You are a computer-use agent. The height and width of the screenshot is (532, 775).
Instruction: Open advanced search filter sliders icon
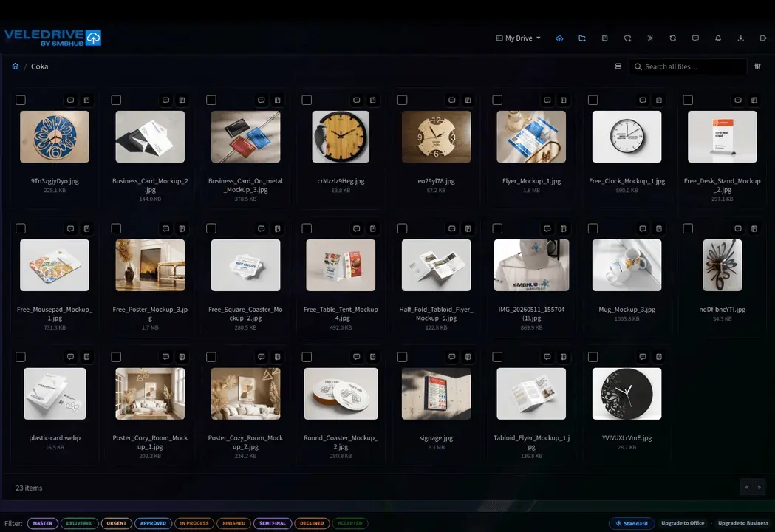758,66
